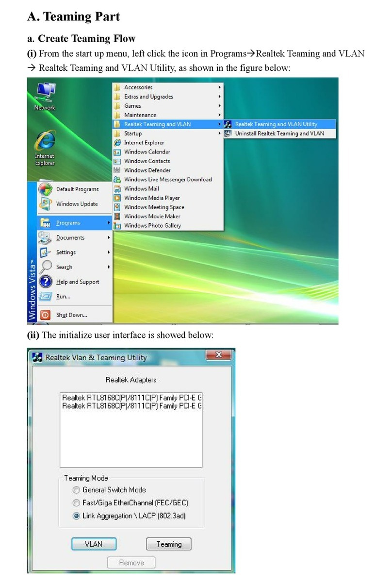392x585 pixels.
Task: Select second Realtek RTL8168C(P)/8111C(P) adapter row
Action: pyautogui.click(x=131, y=405)
